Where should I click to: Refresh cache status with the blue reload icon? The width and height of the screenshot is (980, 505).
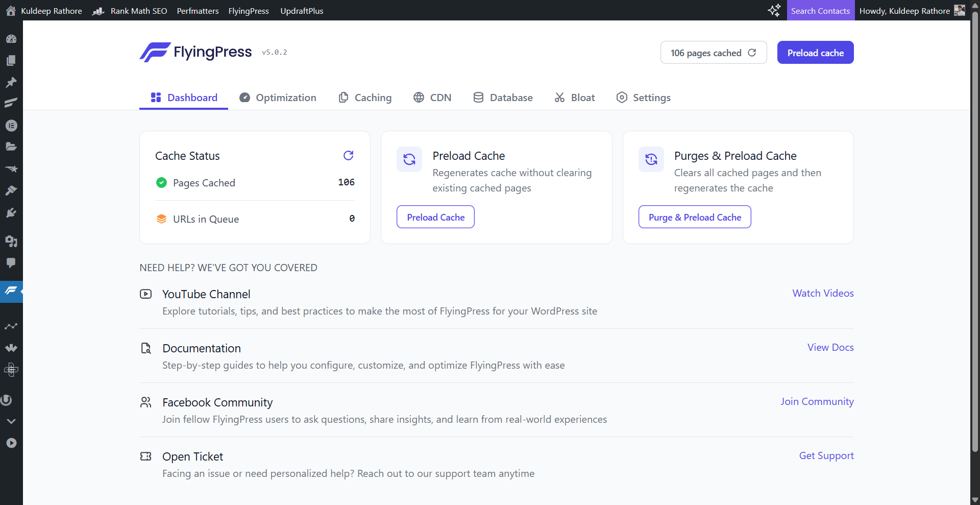pos(349,155)
